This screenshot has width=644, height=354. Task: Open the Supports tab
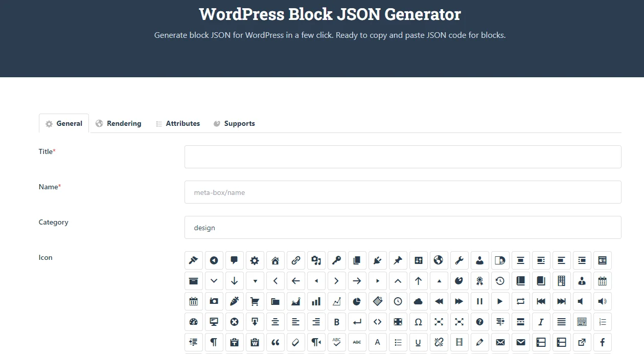pyautogui.click(x=234, y=123)
